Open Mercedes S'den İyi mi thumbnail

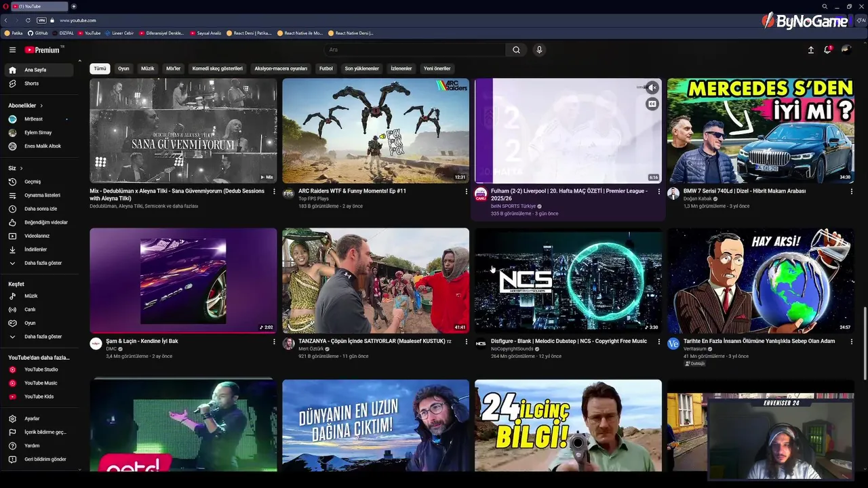tap(760, 131)
